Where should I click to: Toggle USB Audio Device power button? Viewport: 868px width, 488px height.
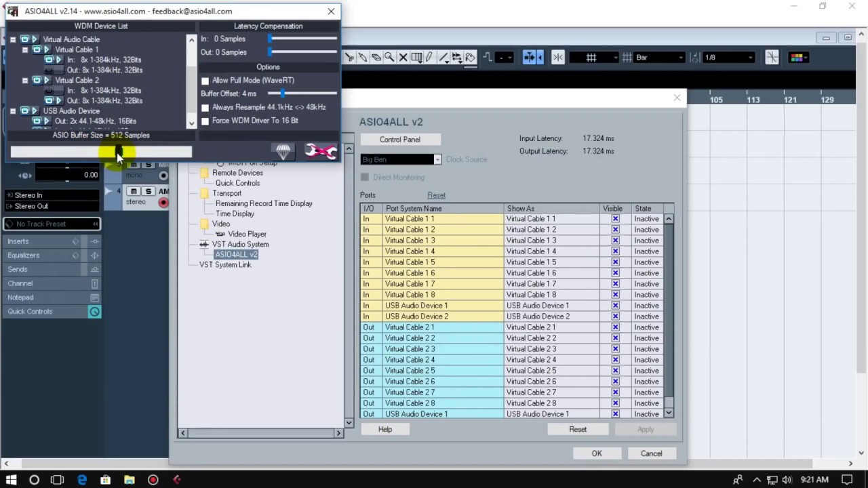pos(24,110)
